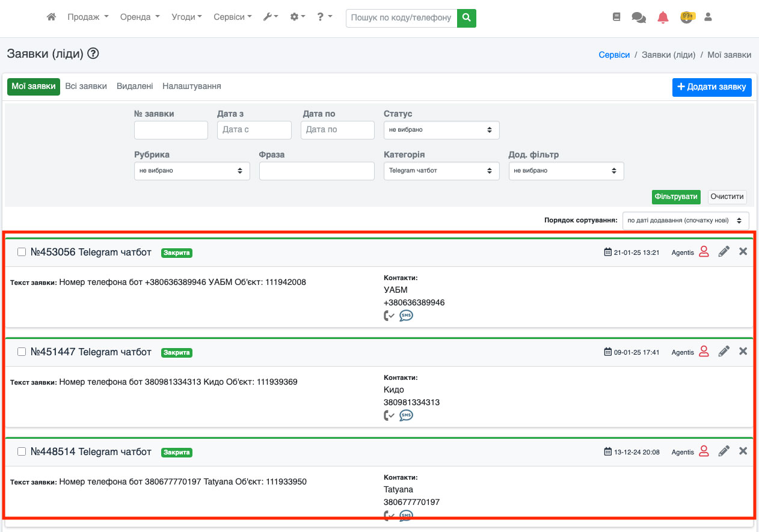
Task: Open the Статус dropdown
Action: pos(441,130)
